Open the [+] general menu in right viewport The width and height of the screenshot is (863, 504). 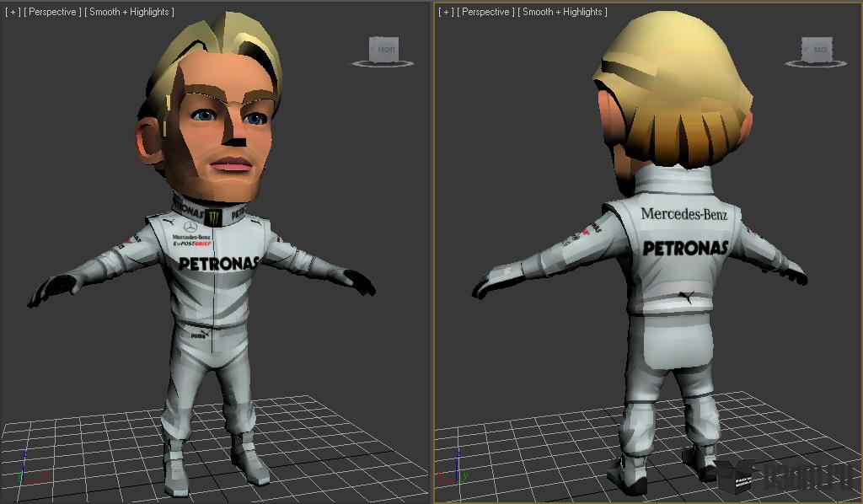(x=446, y=12)
